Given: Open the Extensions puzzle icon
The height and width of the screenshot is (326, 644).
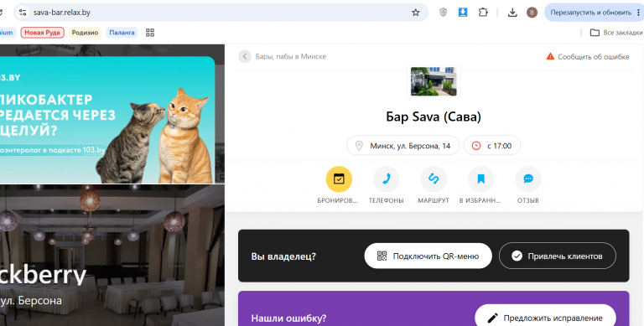Looking at the screenshot, I should tap(483, 13).
